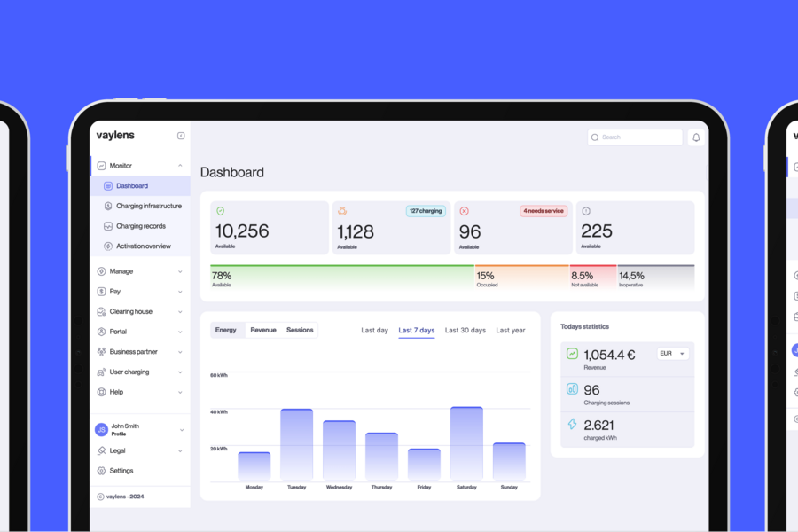Click the vaylens logo
This screenshot has height=532, width=798.
[x=115, y=136]
